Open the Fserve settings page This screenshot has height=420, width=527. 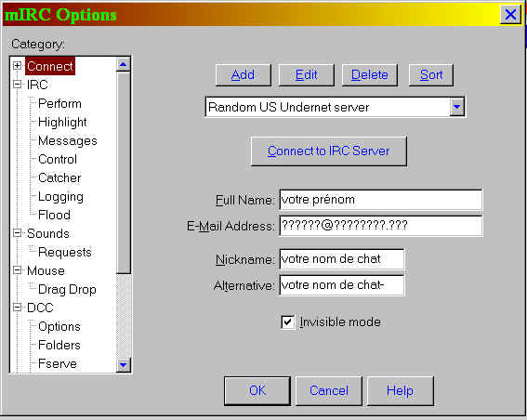pos(58,363)
